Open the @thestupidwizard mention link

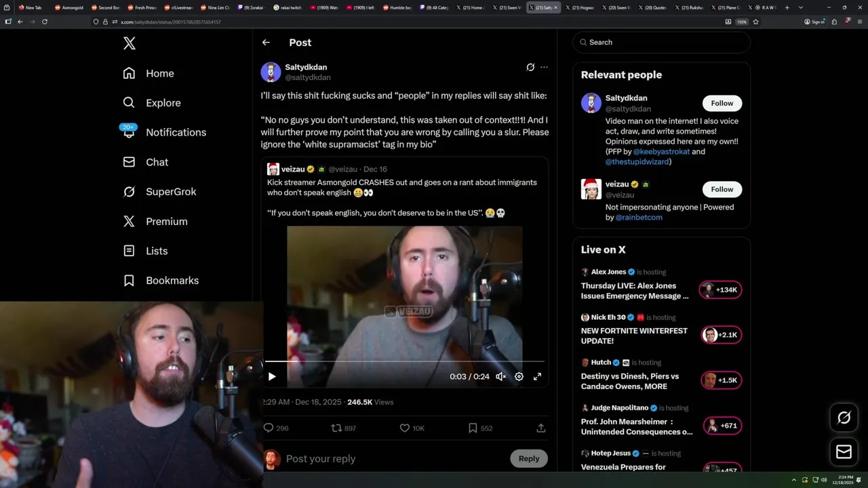[x=637, y=162]
